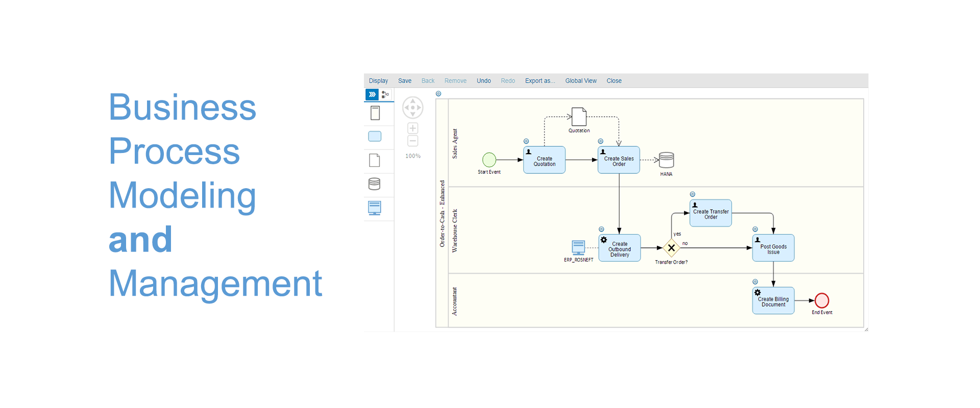Switch to Global View
Viewport: 980px width, 408px height.
coord(581,81)
